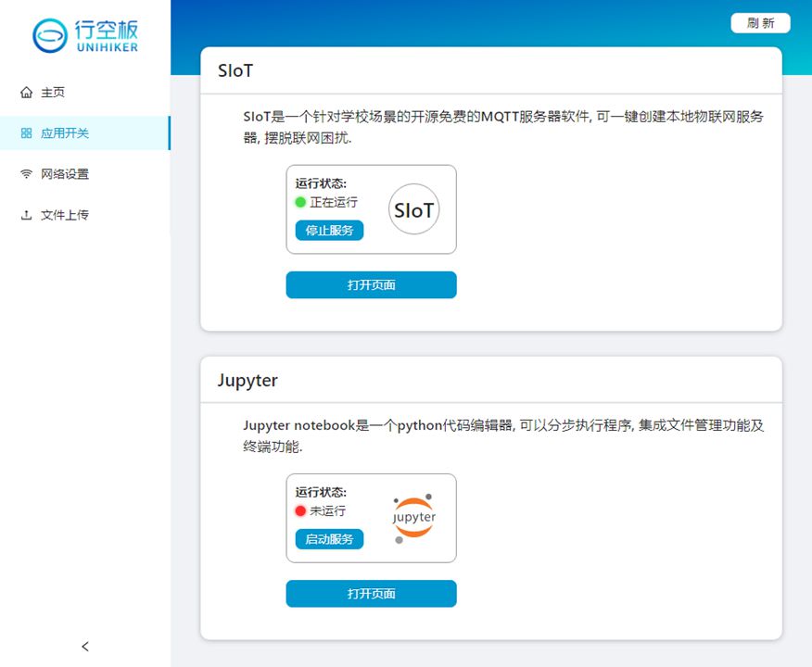Click the upload icon beside 文件上传
The height and width of the screenshot is (667, 812).
(x=26, y=215)
